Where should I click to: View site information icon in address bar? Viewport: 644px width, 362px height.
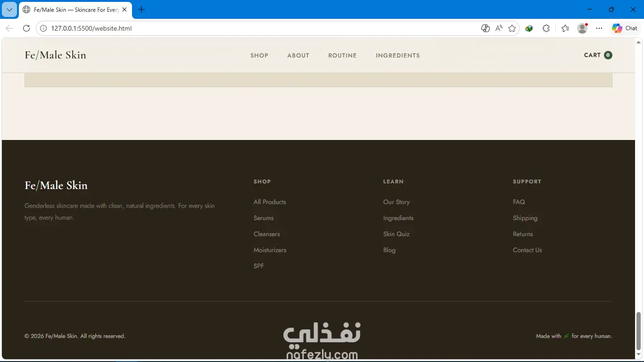pyautogui.click(x=43, y=28)
